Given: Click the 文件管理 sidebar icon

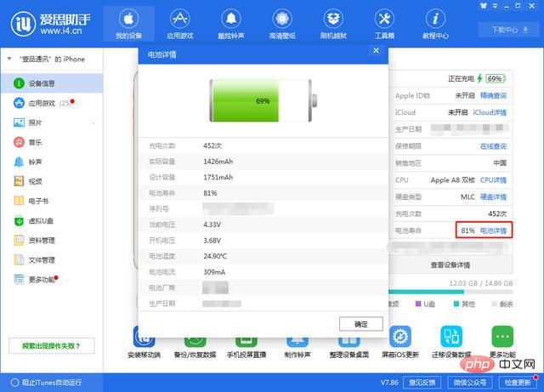Looking at the screenshot, I should point(19,259).
